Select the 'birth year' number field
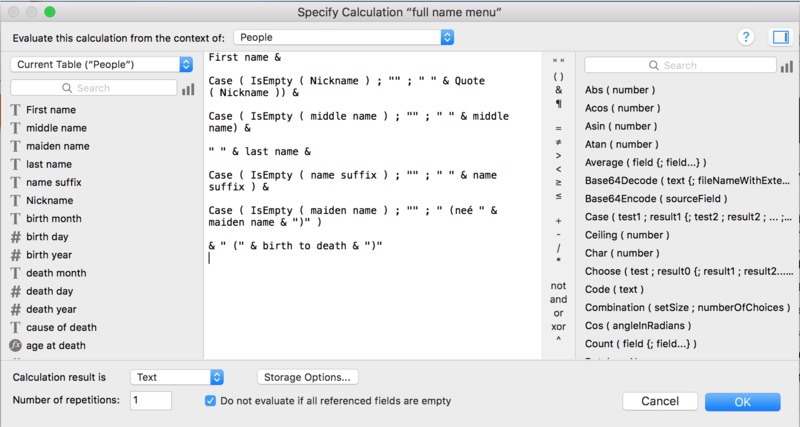 (49, 255)
